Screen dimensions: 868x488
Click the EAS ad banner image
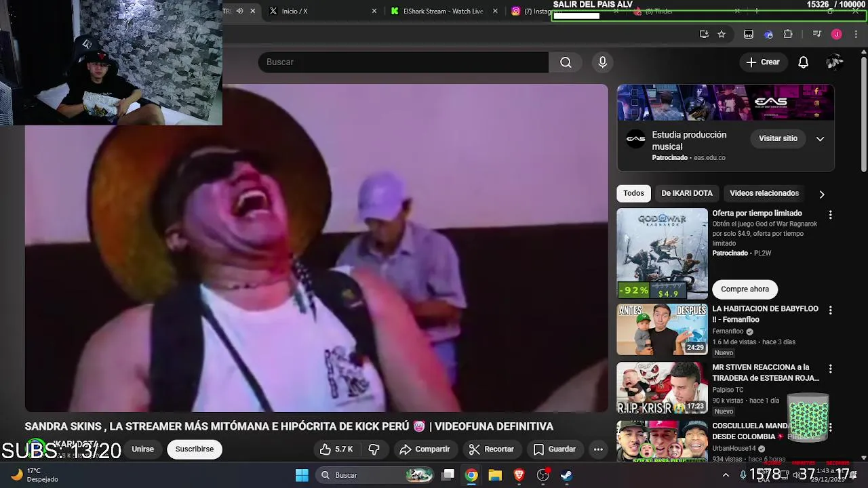[x=726, y=102]
